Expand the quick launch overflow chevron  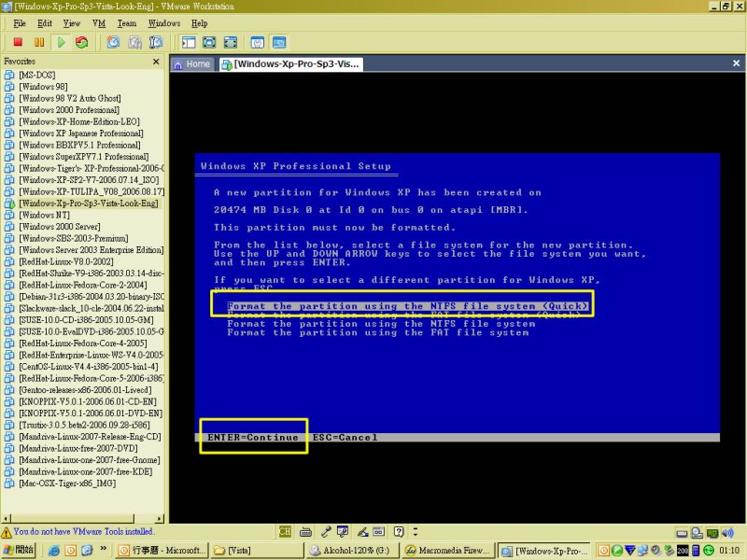point(104,549)
